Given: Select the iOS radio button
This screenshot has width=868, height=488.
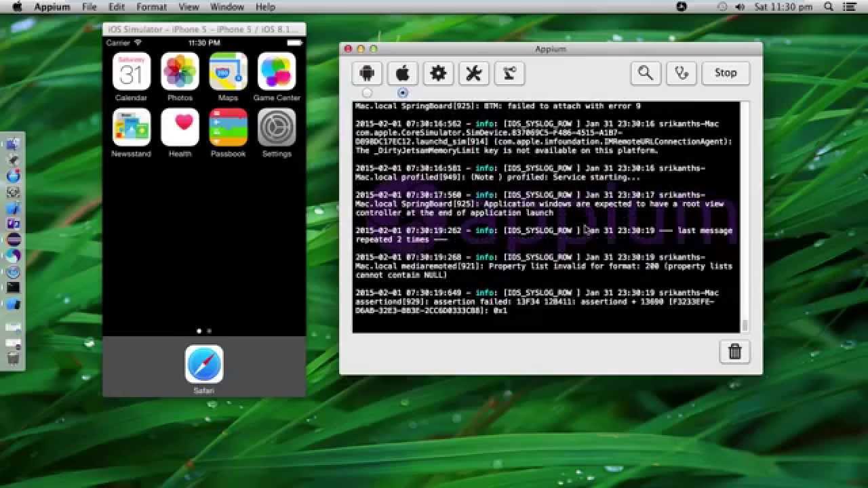Looking at the screenshot, I should (x=403, y=93).
